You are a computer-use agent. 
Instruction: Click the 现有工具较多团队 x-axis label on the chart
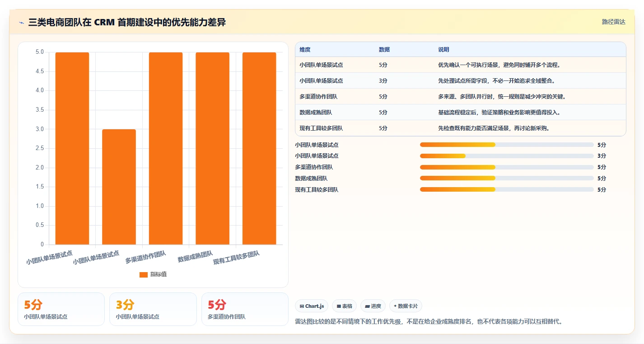tap(236, 258)
